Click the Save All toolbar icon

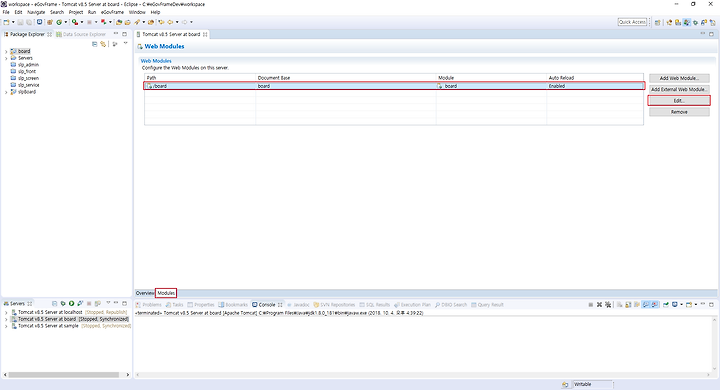tap(29, 22)
